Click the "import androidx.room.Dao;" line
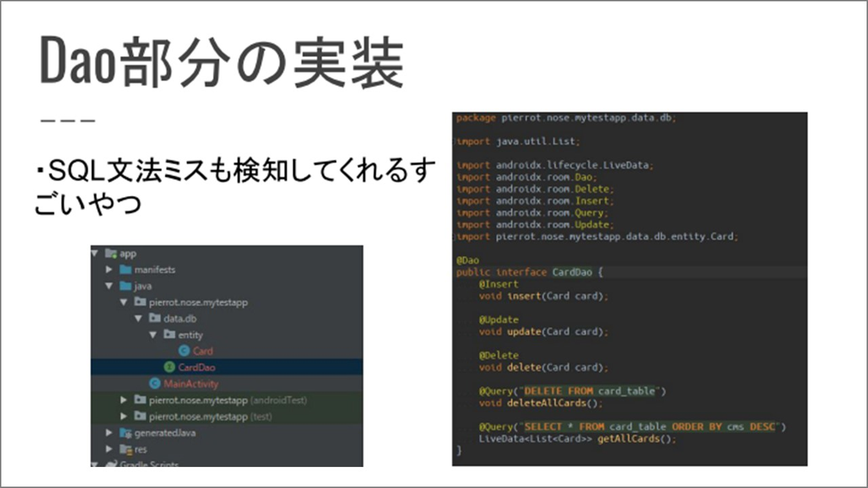 527,177
